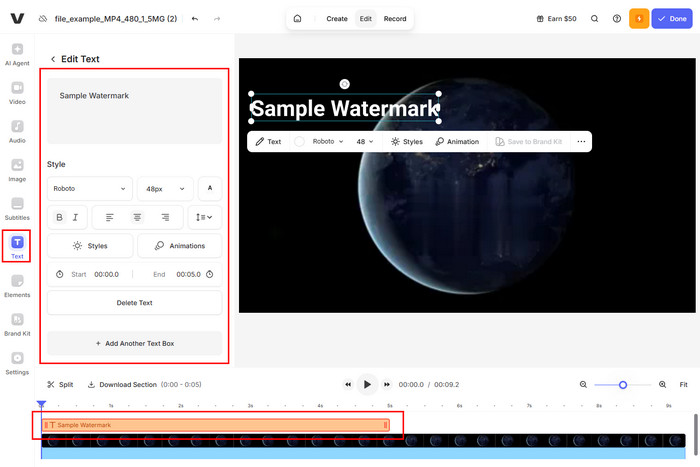Viewport: 700px width, 467px height.
Task: Toggle italic text formatting
Action: click(75, 217)
